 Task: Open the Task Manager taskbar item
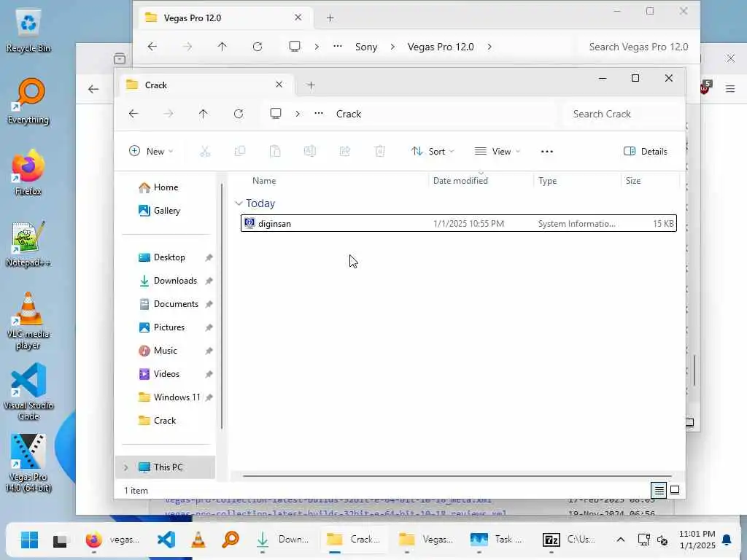[x=496, y=540]
